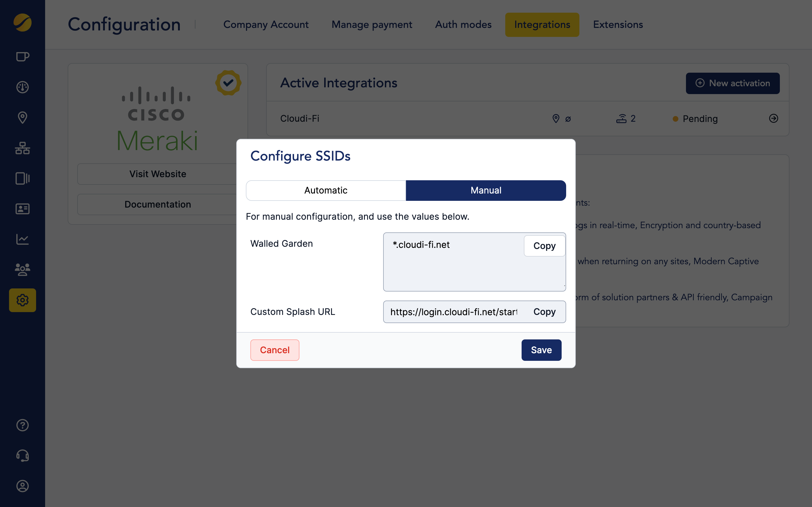This screenshot has height=507, width=812.
Task: Open the Manage payment tab
Action: 372,24
